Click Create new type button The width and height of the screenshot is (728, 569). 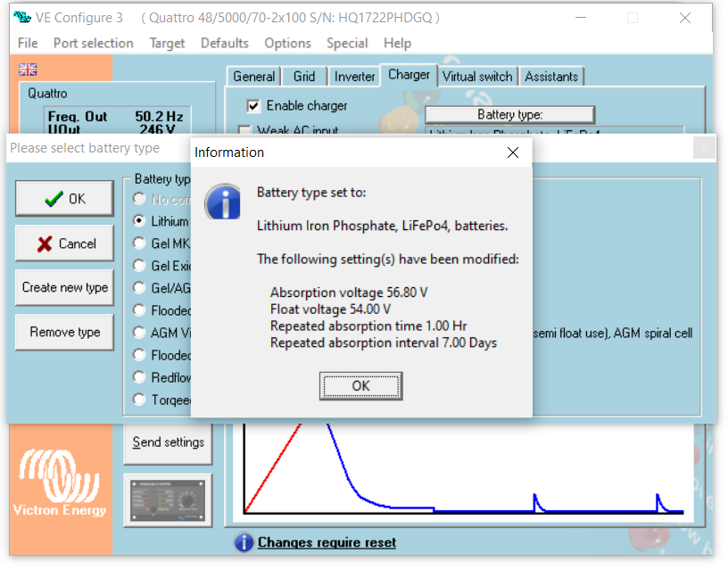[64, 288]
